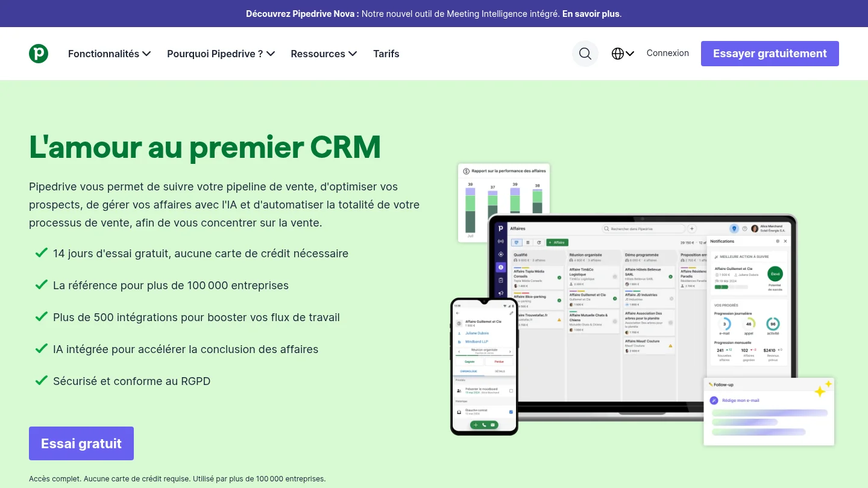The image size is (868, 488).
Task: Click the Notifications settings gear icon
Action: [x=778, y=241]
